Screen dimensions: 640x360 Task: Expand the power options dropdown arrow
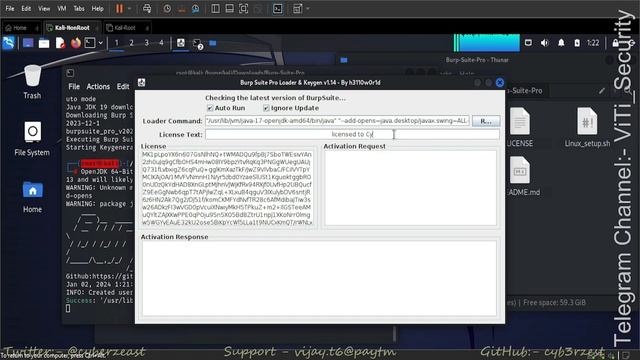tap(130, 9)
